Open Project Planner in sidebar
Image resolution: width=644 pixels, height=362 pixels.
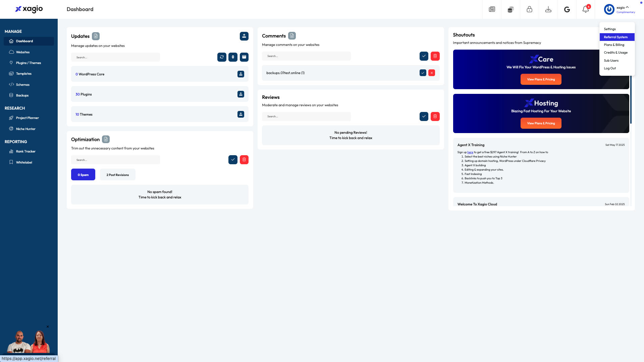29,118
